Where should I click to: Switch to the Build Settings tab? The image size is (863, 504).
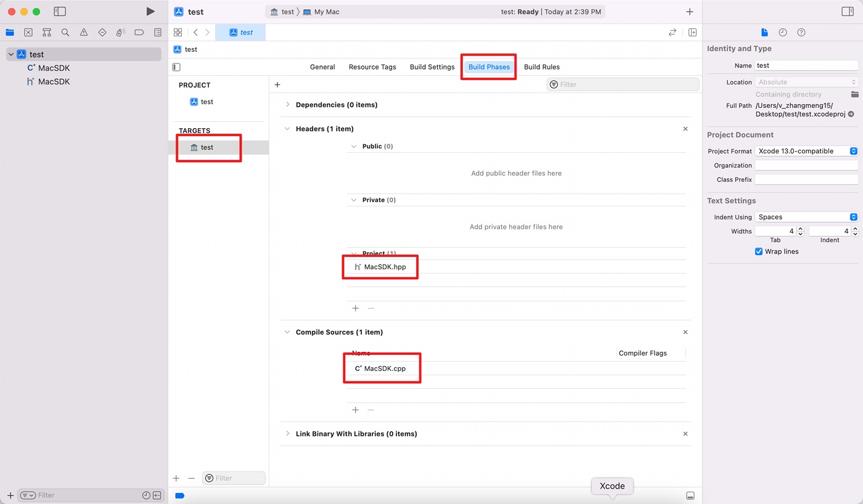point(432,67)
